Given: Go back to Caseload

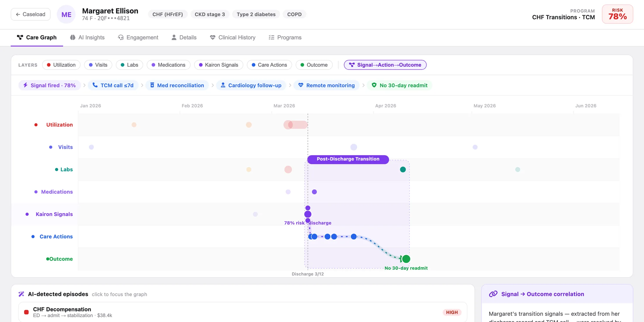Looking at the screenshot, I should point(30,14).
